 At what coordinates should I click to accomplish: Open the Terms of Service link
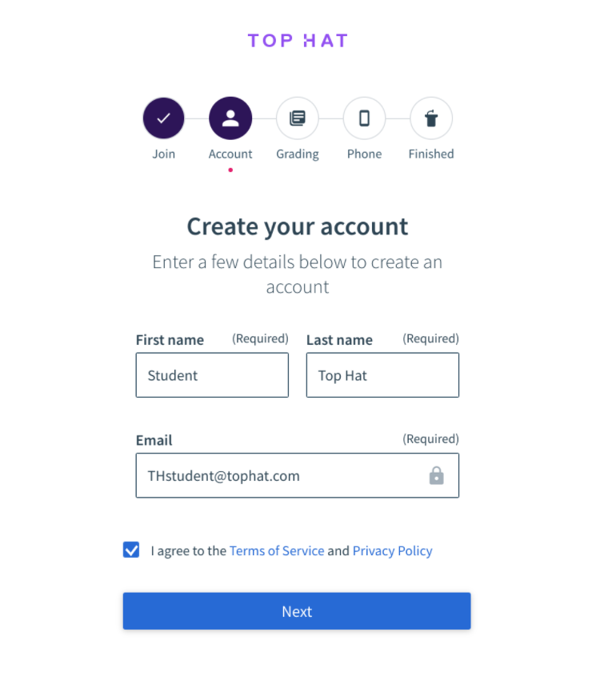[x=277, y=551]
